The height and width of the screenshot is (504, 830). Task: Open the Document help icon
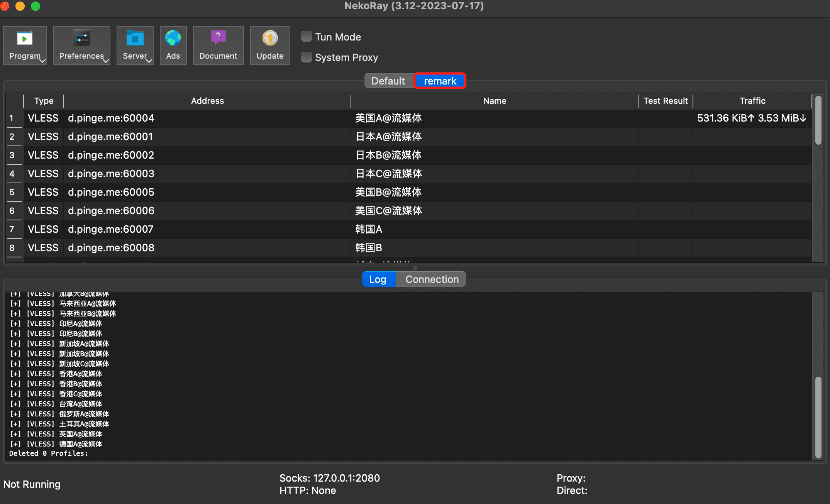tap(218, 38)
